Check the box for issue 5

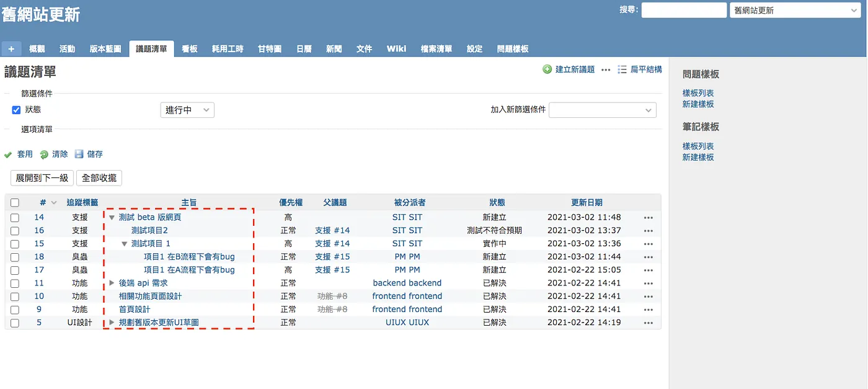point(15,323)
